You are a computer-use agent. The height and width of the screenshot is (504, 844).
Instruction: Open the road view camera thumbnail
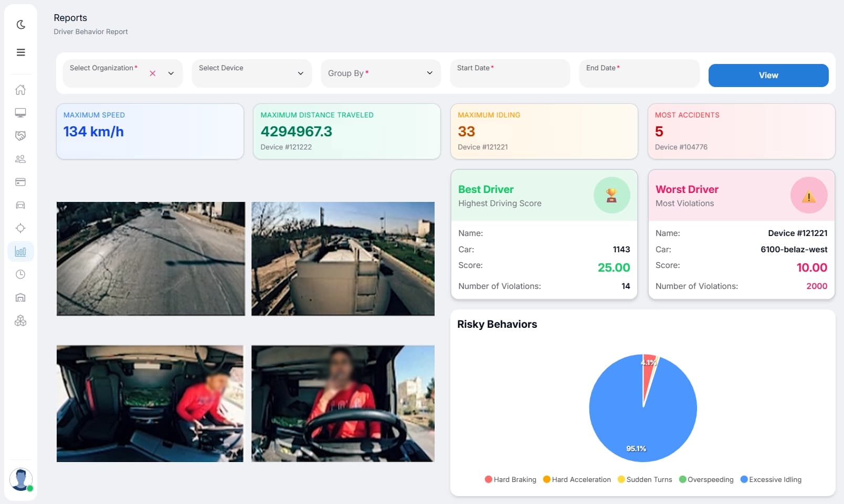tap(151, 259)
